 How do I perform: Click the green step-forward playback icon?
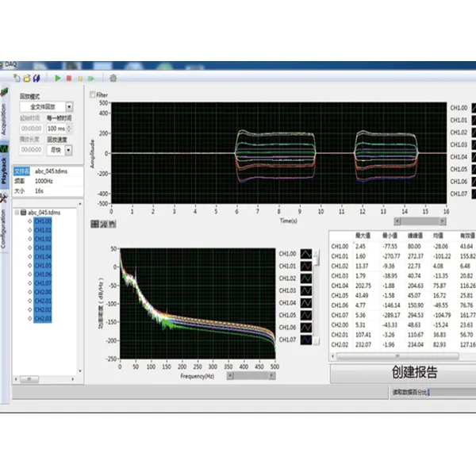coord(91,79)
